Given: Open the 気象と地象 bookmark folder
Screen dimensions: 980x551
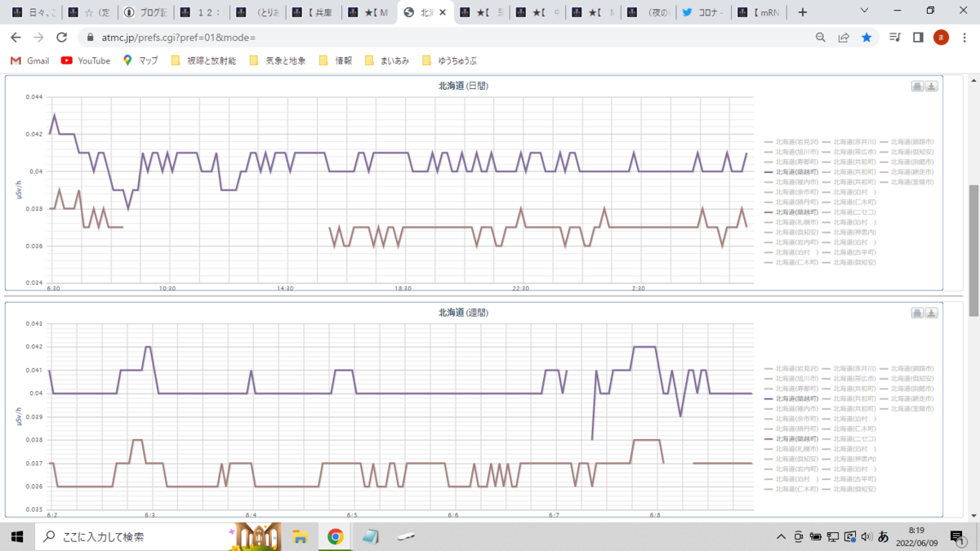Looking at the screenshot, I should pyautogui.click(x=278, y=60).
